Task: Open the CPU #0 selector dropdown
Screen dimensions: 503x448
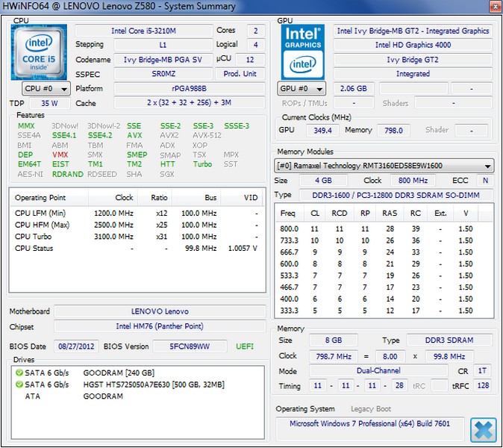Action: [x=46, y=89]
